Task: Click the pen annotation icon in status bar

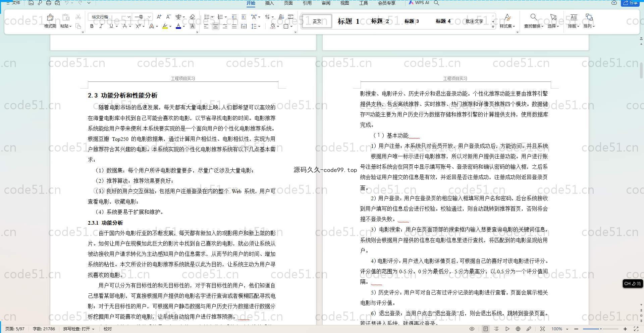Action: pos(529,329)
